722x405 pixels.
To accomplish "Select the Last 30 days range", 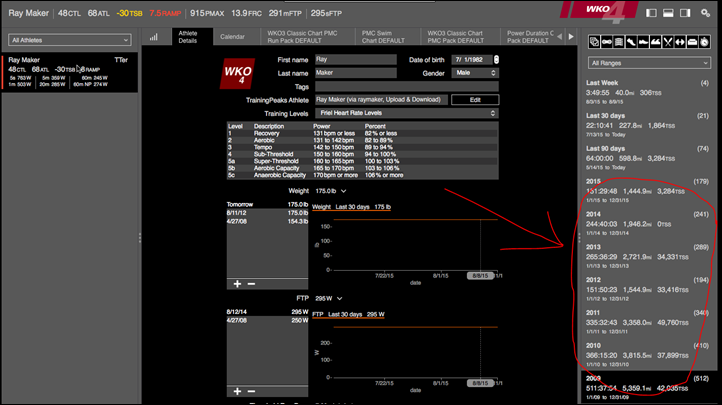I will pos(647,125).
